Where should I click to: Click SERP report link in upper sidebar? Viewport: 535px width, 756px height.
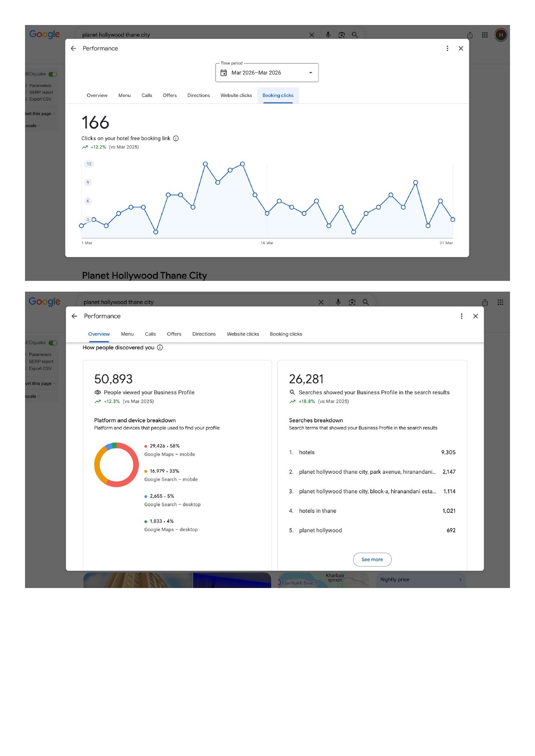tap(41, 92)
